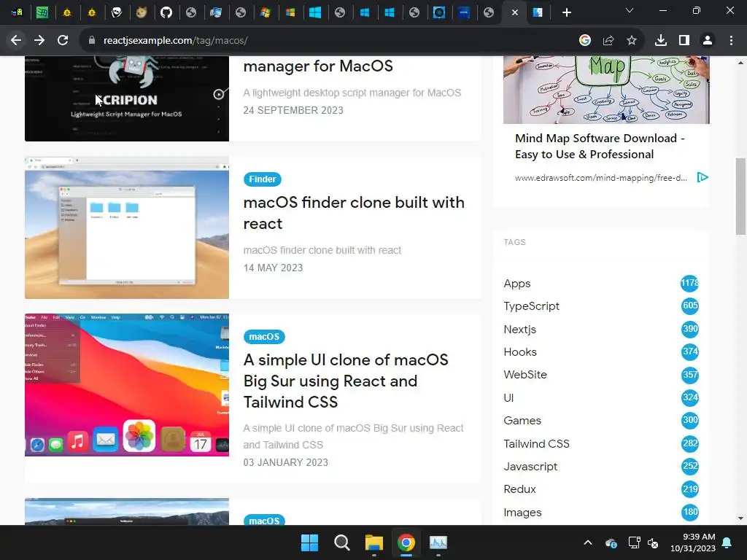This screenshot has width=747, height=560.
Task: Select the UI tag
Action: 508,397
